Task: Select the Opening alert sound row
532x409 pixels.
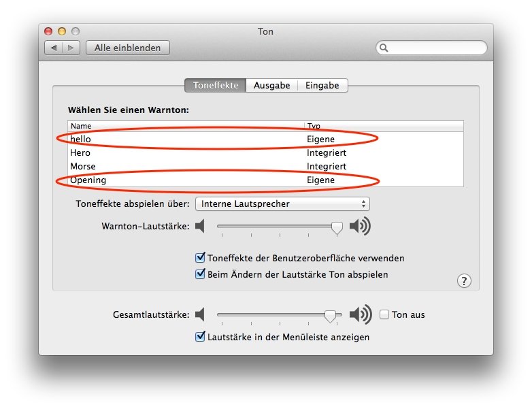Action: coord(265,180)
